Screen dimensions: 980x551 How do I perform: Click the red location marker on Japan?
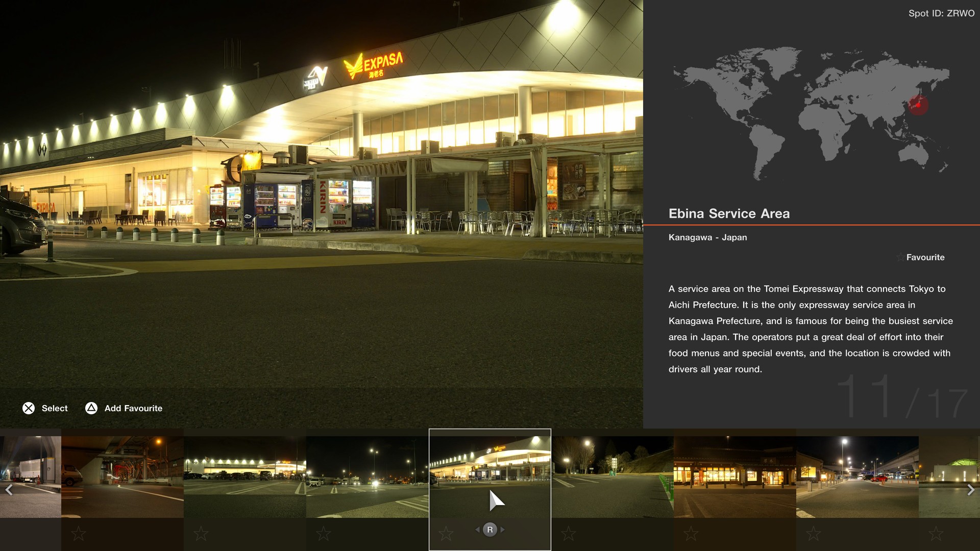918,105
